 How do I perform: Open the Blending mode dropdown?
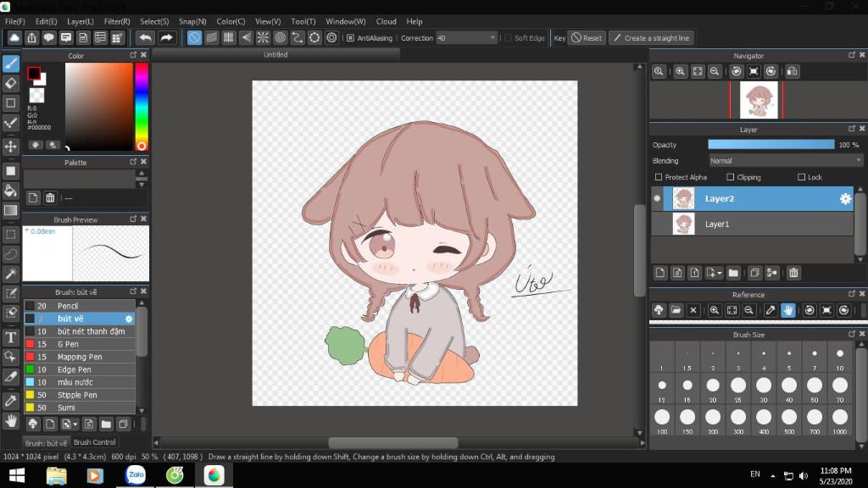click(786, 160)
